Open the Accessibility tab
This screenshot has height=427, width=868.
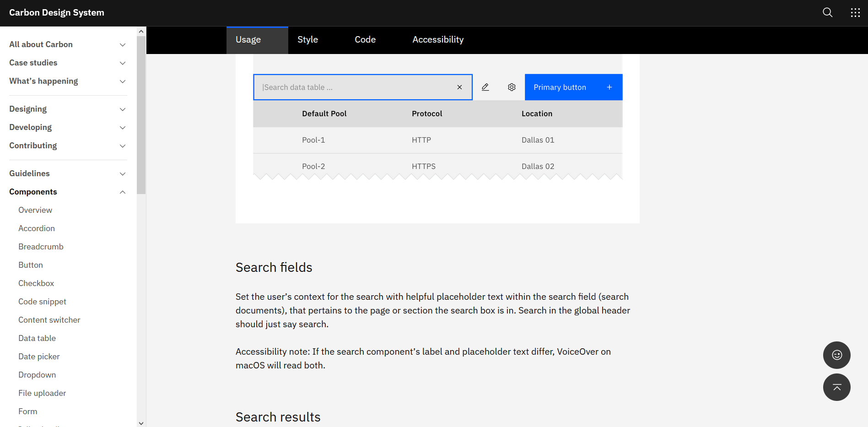click(437, 39)
